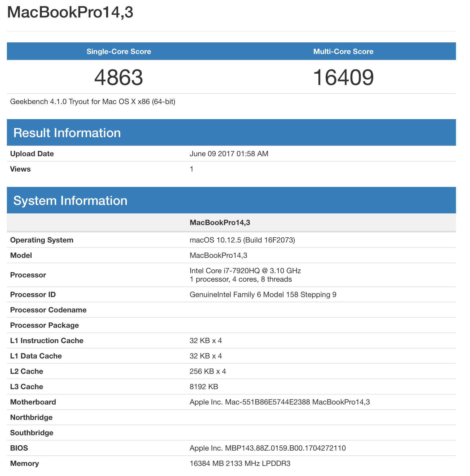Image resolution: width=470 pixels, height=476 pixels.
Task: Select Intel Core i7-7920HQ @ 3.10 GHz text
Action: point(245,271)
